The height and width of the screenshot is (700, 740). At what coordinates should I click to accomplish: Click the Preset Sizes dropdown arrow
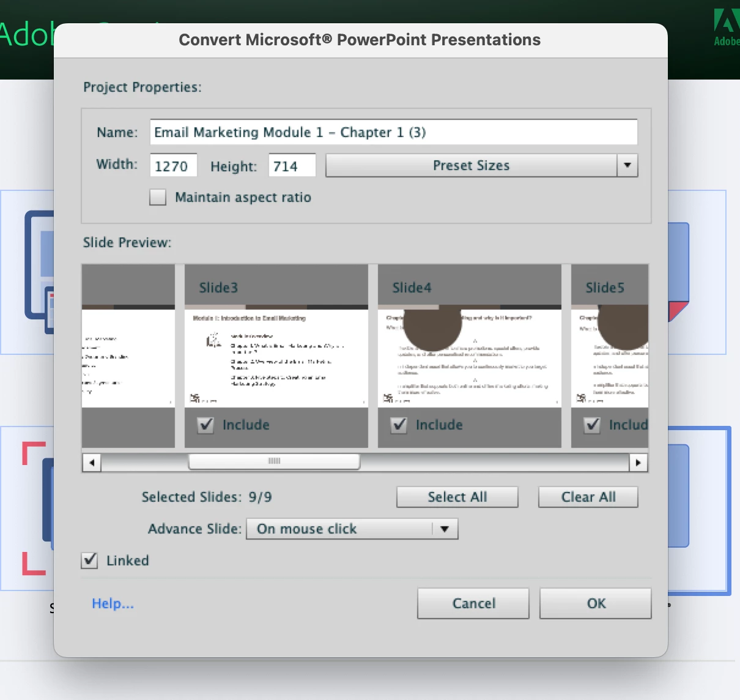tap(627, 165)
